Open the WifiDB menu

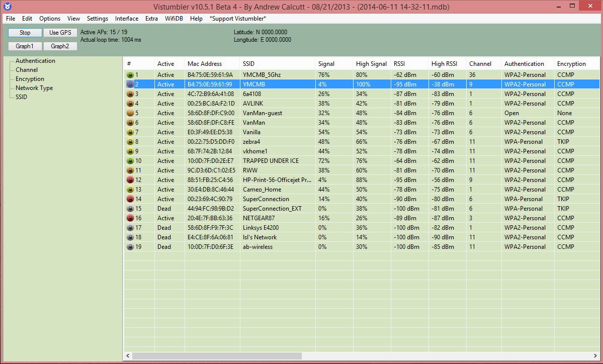(174, 19)
